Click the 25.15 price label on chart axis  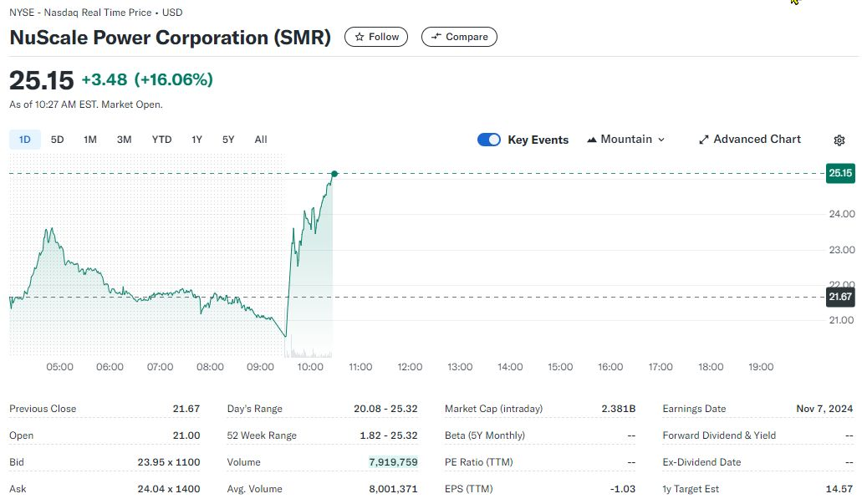(x=840, y=173)
